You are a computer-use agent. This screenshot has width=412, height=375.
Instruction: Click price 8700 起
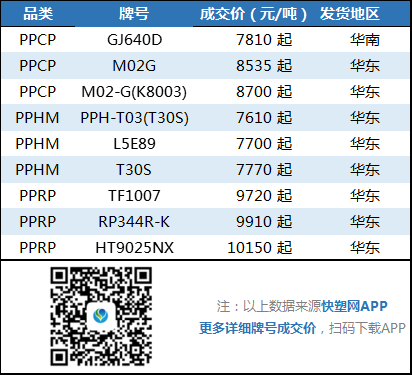(x=264, y=92)
